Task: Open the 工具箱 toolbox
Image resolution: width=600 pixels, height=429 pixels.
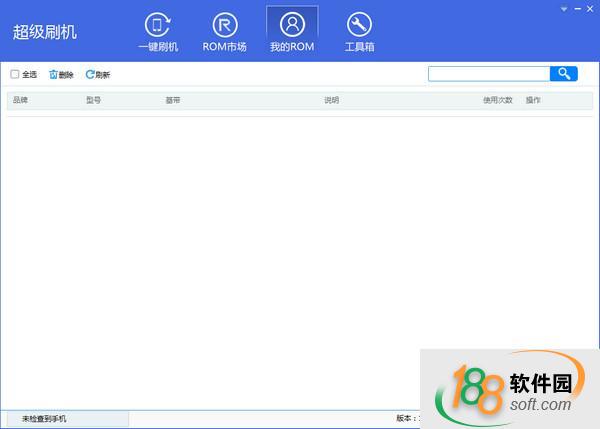Action: tap(359, 32)
